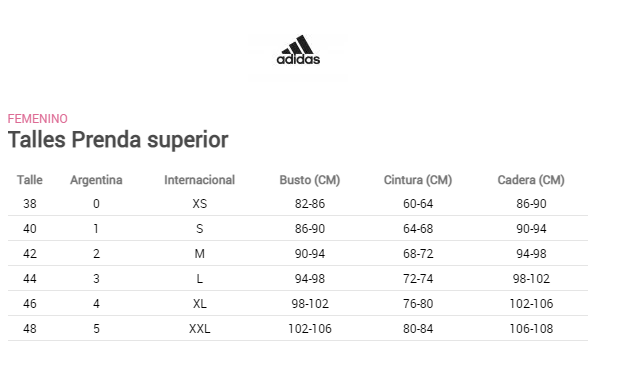Select the FEMENINO label
This screenshot has width=621, height=379.
point(38,119)
